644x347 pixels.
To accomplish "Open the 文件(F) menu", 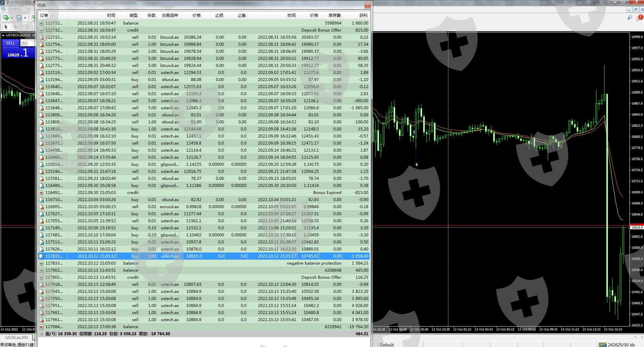I will pyautogui.click(x=15, y=9).
